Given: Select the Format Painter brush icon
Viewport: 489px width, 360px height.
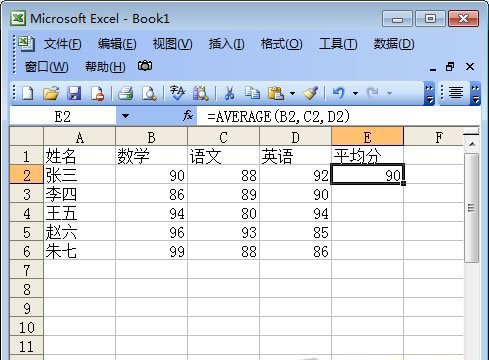Looking at the screenshot, I should pos(311,93).
